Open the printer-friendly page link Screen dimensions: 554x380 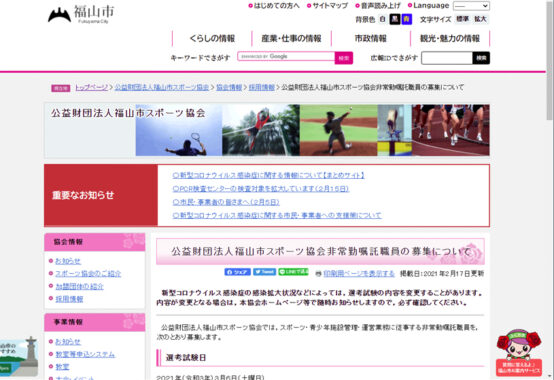(x=359, y=273)
